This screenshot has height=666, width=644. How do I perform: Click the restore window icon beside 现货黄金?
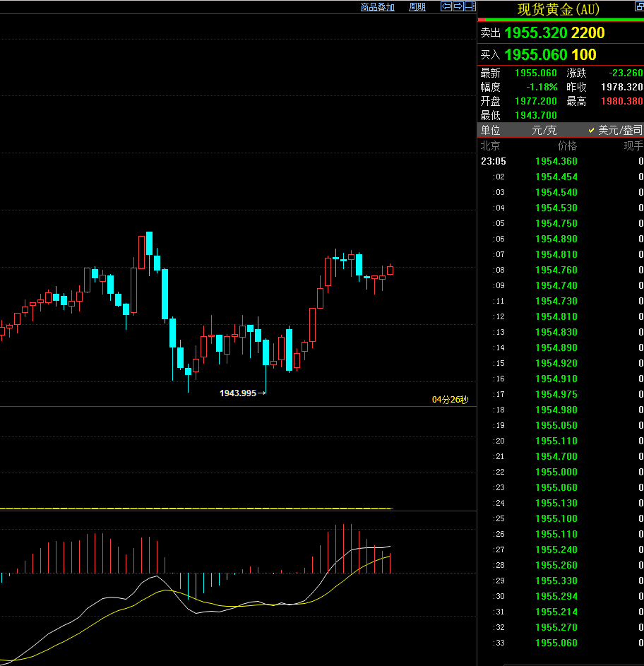[639, 6]
